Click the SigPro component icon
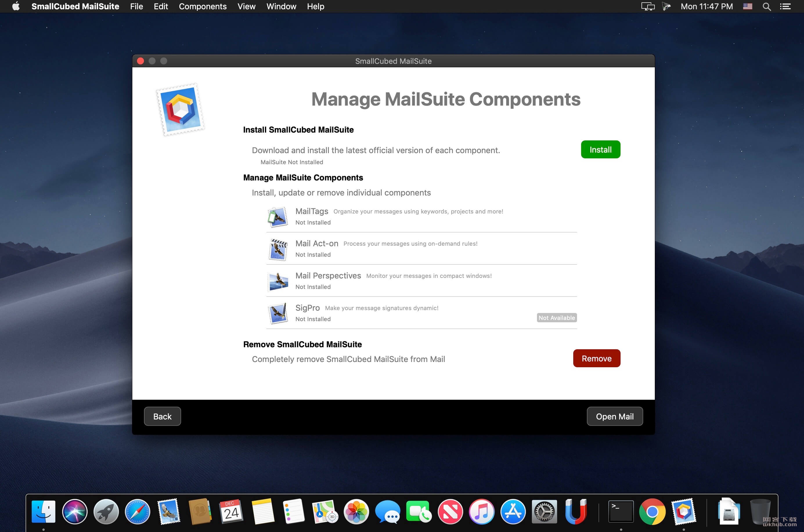The image size is (804, 532). click(278, 313)
